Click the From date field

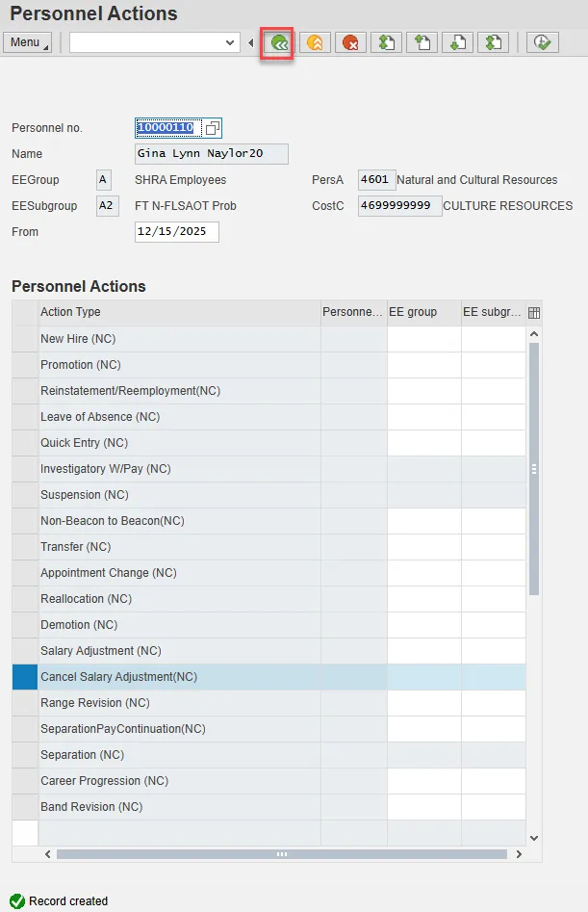pos(177,232)
